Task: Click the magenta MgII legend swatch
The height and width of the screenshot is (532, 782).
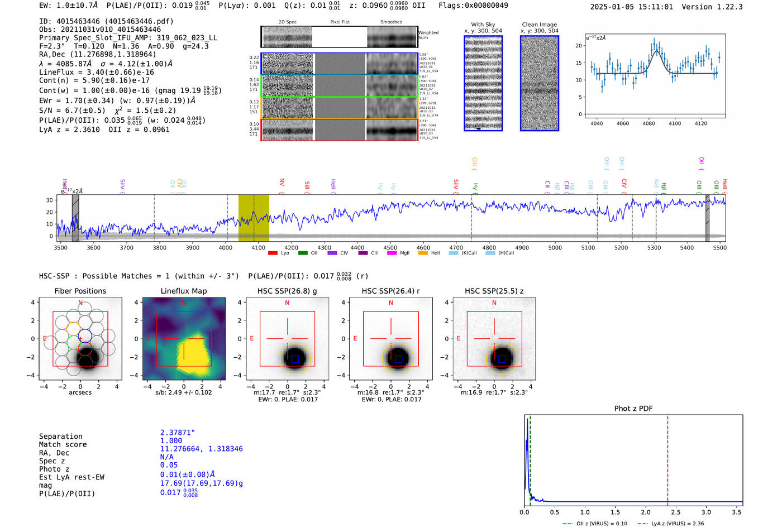Action: pyautogui.click(x=392, y=253)
